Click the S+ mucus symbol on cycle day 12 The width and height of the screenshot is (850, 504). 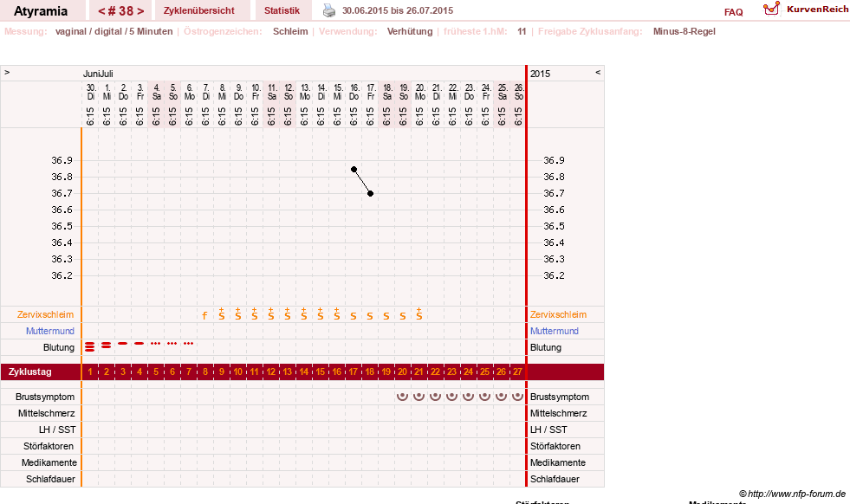271,313
